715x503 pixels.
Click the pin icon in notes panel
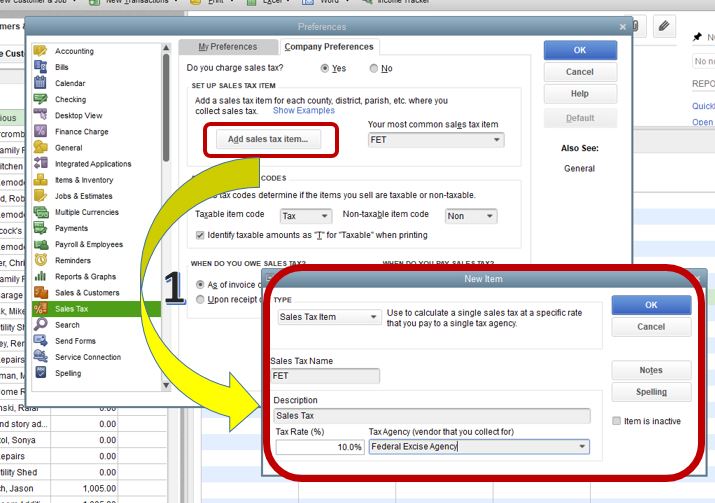coord(697,36)
